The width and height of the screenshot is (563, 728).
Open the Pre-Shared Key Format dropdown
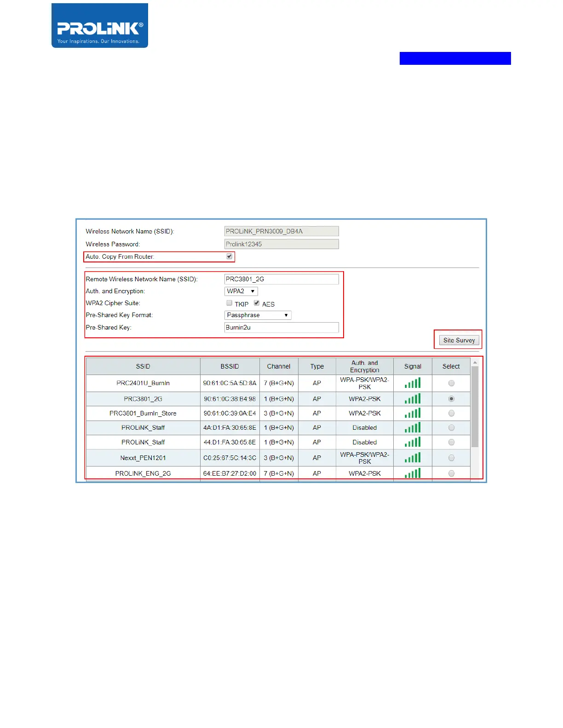(258, 315)
